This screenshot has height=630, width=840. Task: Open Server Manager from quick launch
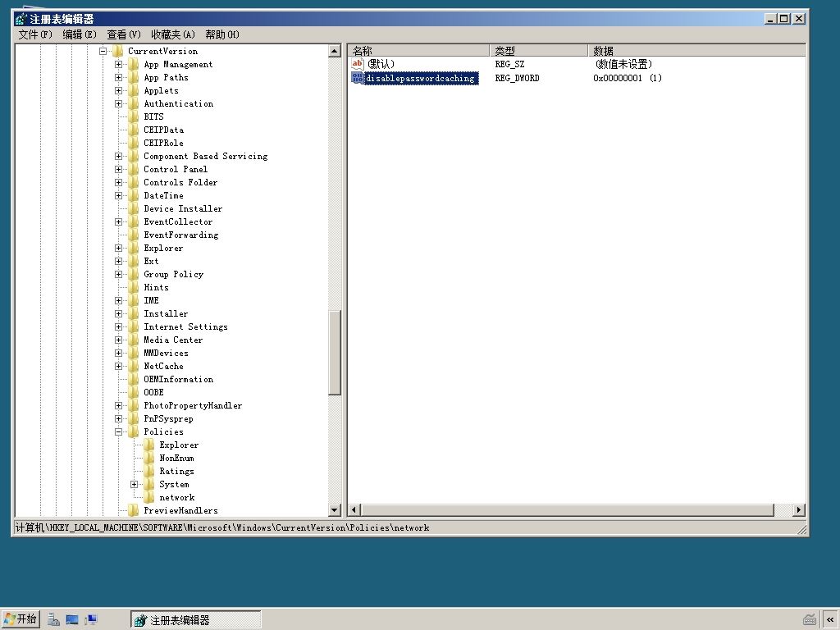(53, 620)
